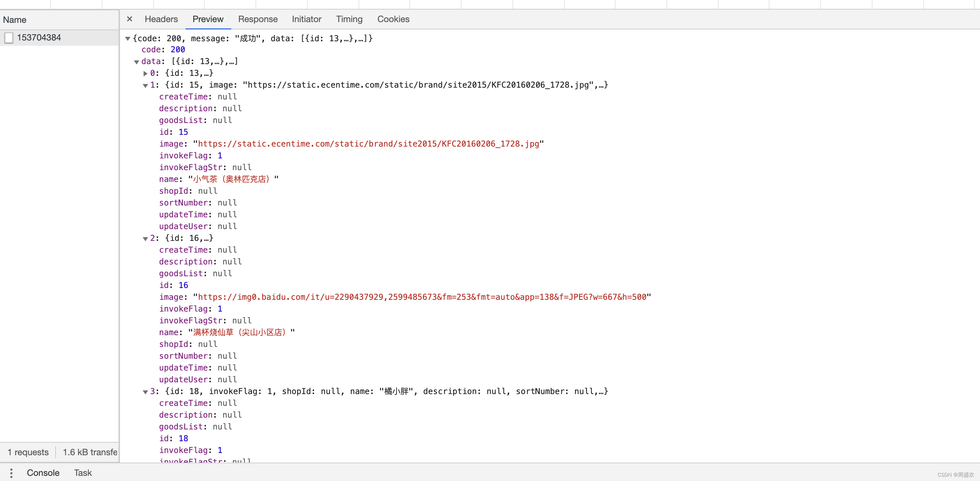The width and height of the screenshot is (980, 481).
Task: Collapse data item 3 with id 18
Action: tap(145, 392)
